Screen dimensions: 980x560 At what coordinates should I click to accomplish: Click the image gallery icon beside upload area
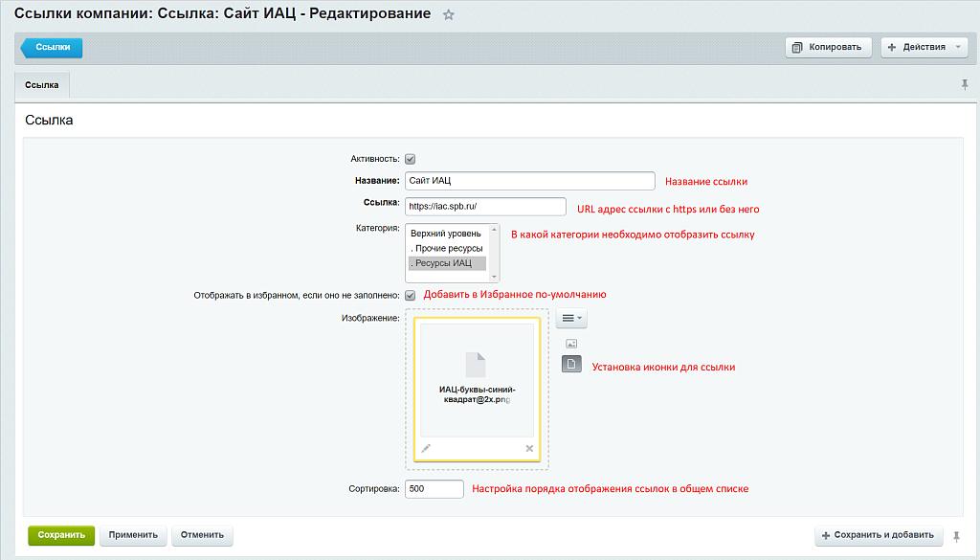click(x=571, y=343)
